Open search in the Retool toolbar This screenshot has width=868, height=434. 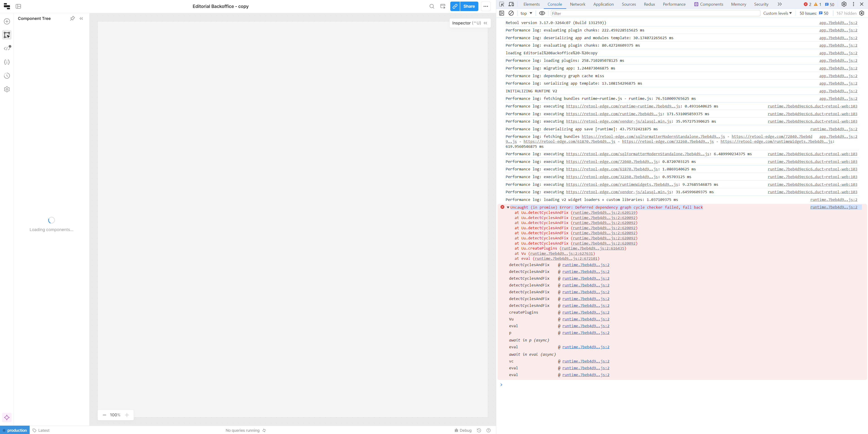click(432, 6)
